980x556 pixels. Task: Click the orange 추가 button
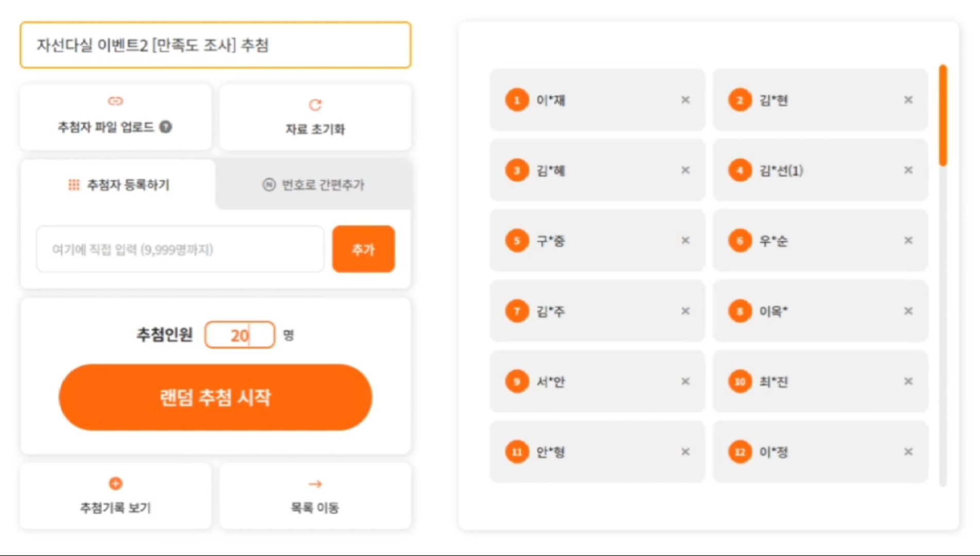pos(364,249)
